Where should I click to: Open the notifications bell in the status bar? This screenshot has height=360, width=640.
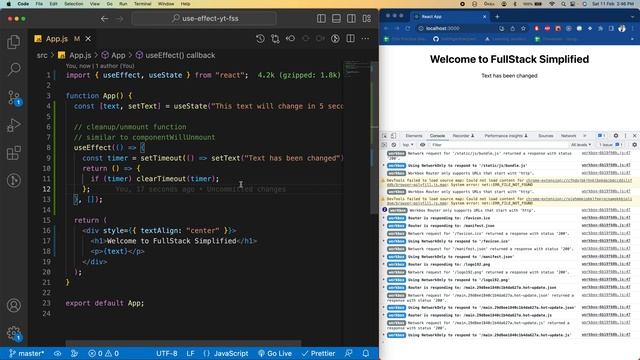(x=366, y=353)
